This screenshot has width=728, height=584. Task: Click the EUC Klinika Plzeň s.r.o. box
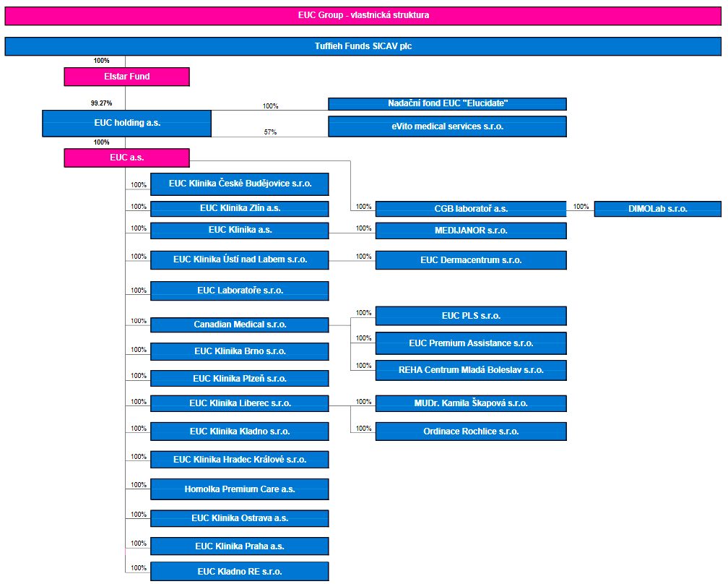pyautogui.click(x=240, y=378)
